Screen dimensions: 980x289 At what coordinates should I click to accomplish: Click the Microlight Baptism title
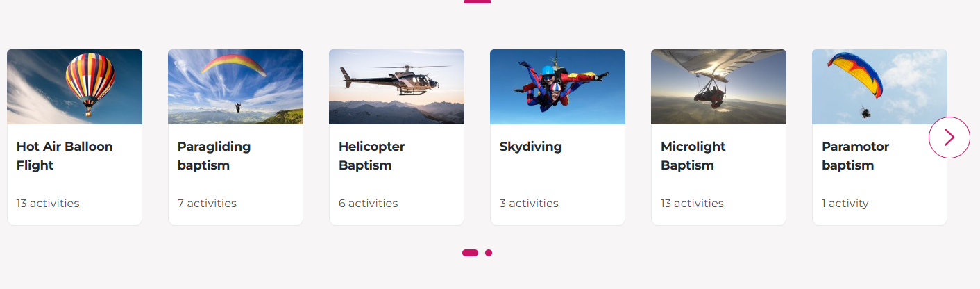[693, 156]
